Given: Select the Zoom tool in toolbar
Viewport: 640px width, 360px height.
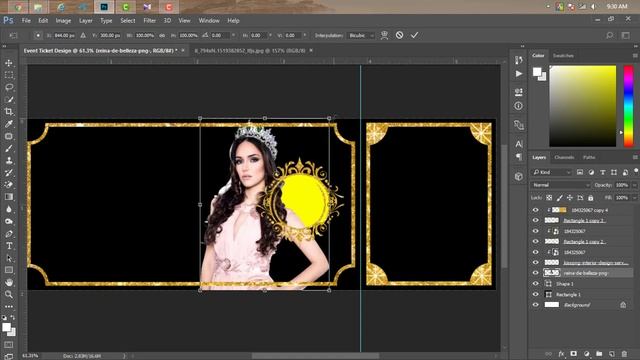Looking at the screenshot, I should 9,294.
